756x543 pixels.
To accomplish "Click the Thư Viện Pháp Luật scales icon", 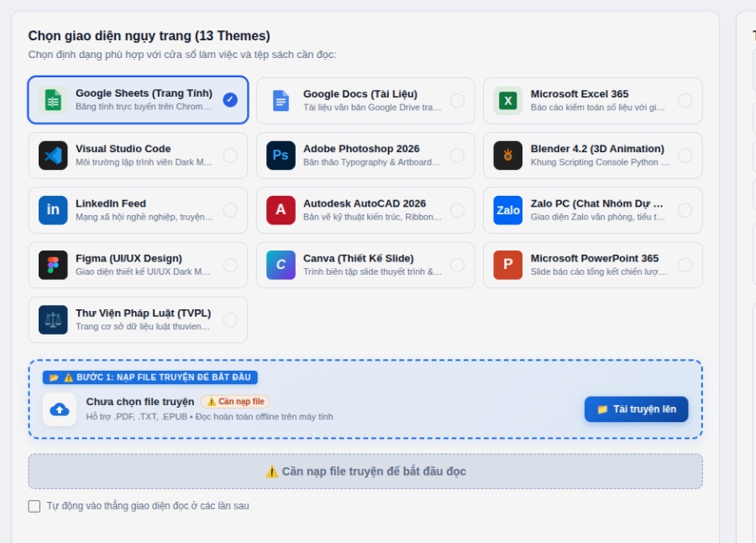I will click(53, 319).
